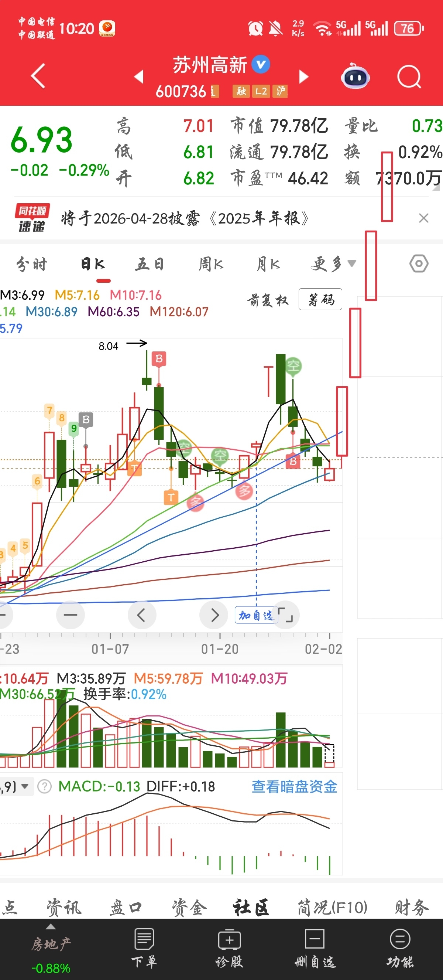
Task: Tap the 01-20 date axis label
Action: click(x=220, y=649)
